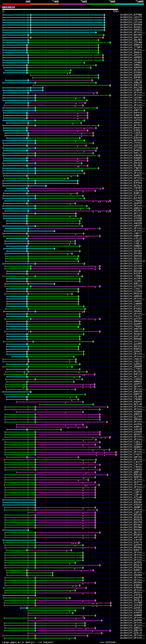The width and height of the screenshot is (146, 644).
Task: Select hit UniRef100_A2Y3Z4
Action: 131,108
